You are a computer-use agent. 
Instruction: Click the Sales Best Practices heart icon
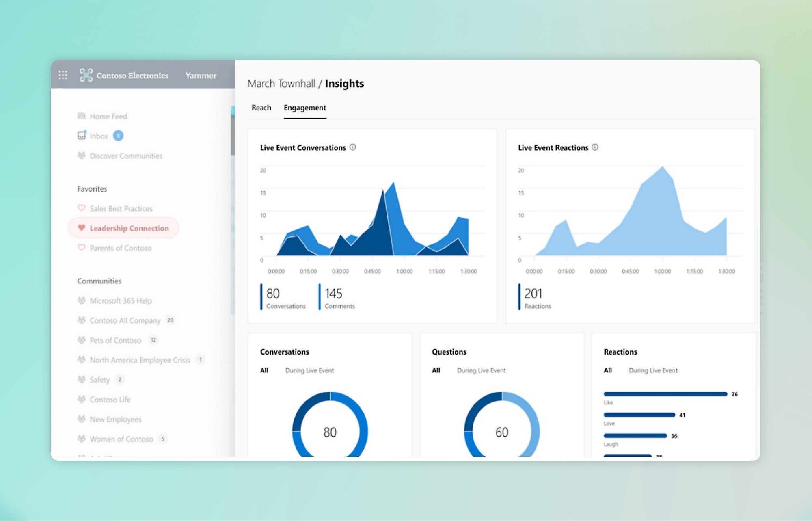pos(80,208)
